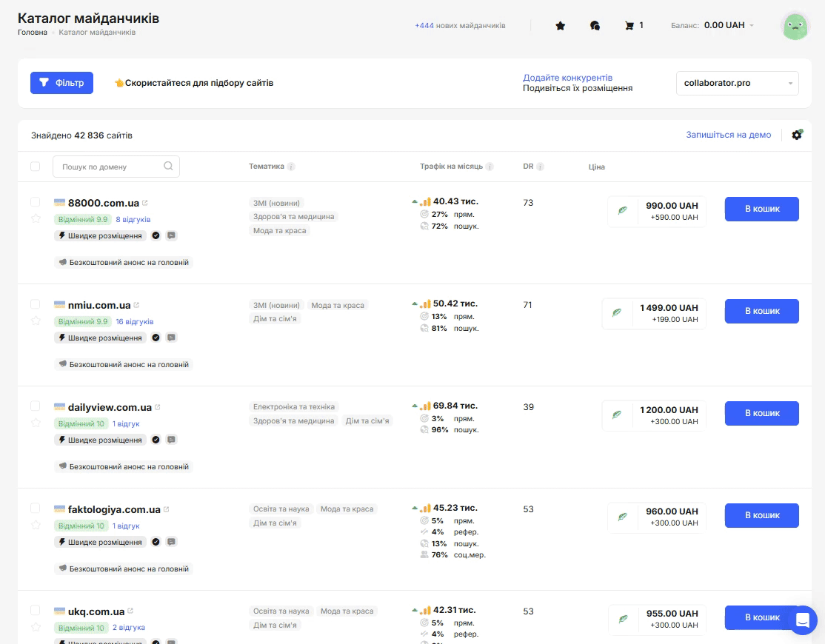The width and height of the screenshot is (825, 644).
Task: Click green leaf icon beside 990.00 UAH
Action: click(x=622, y=211)
